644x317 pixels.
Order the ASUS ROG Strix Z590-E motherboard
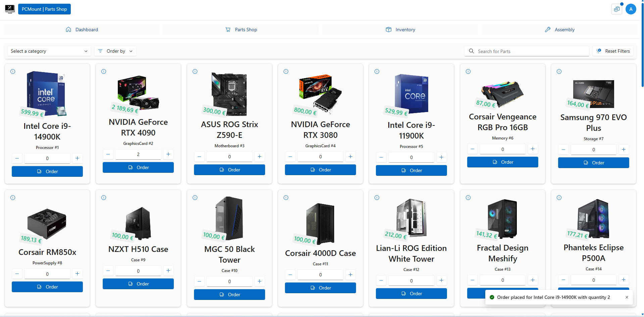[x=230, y=170]
